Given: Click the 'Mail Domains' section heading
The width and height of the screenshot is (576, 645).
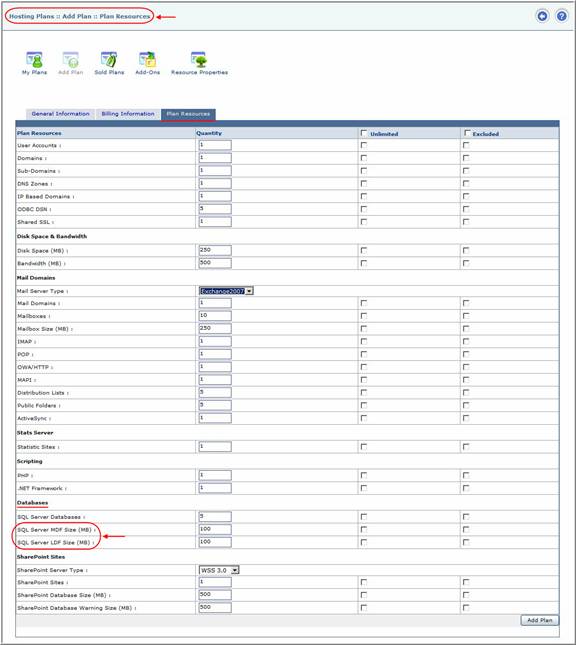Looking at the screenshot, I should coord(36,278).
